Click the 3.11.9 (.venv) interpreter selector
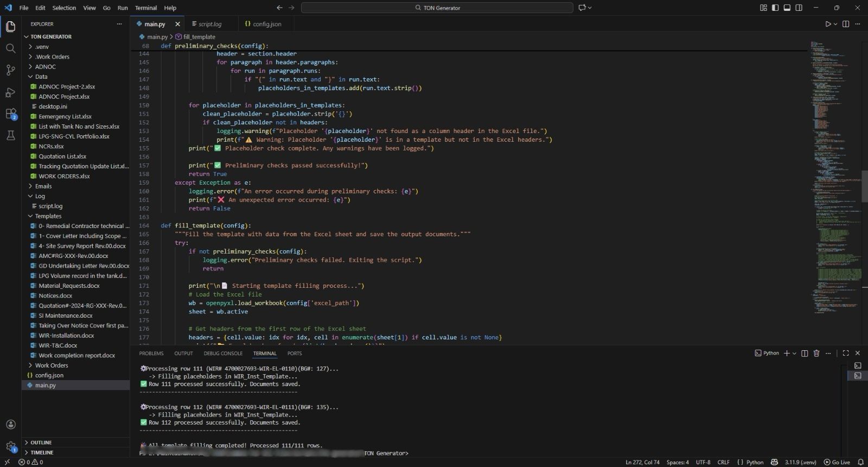The image size is (868, 467). coord(800,462)
